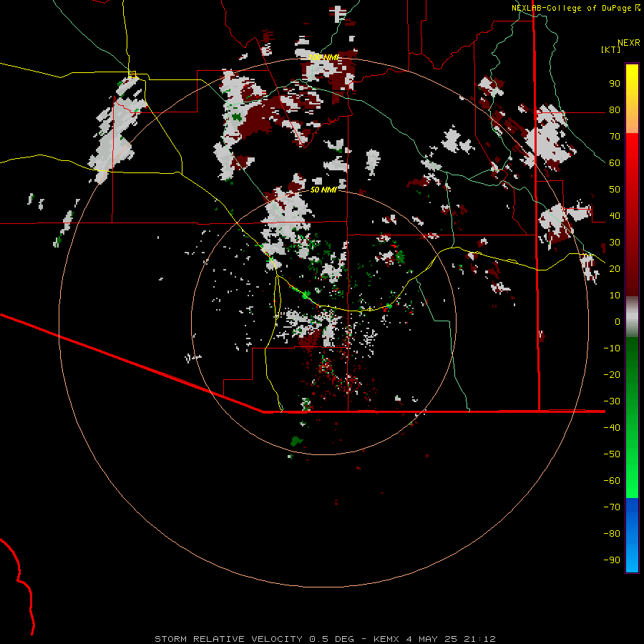The width and height of the screenshot is (644, 644).
Task: Click the -50 value on the velocity scale
Action: click(x=612, y=454)
